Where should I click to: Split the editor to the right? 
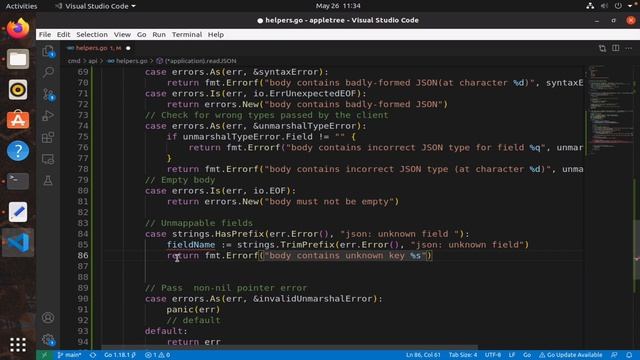[x=616, y=48]
